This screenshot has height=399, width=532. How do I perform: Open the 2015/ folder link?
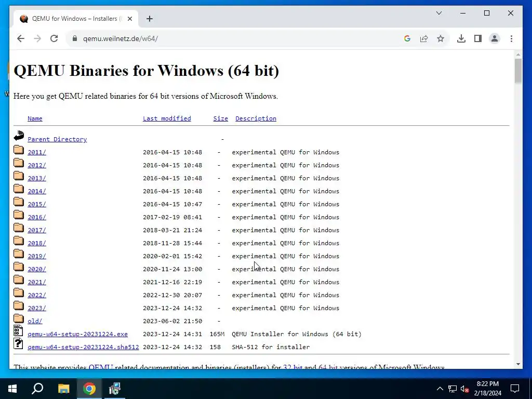(x=37, y=204)
